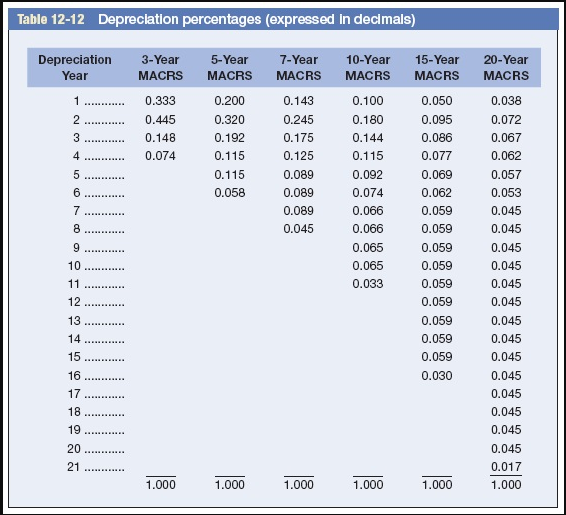Select depreciation year row label 13

[74, 320]
